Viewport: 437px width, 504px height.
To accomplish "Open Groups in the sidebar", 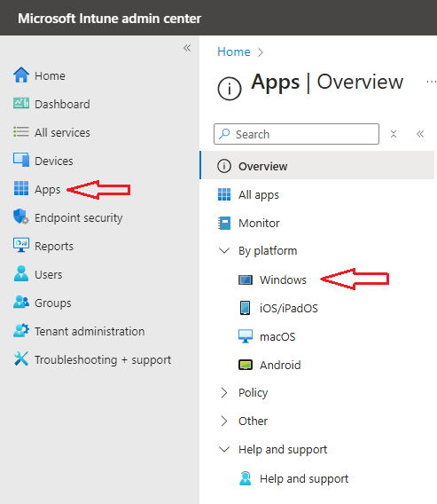I will [53, 303].
